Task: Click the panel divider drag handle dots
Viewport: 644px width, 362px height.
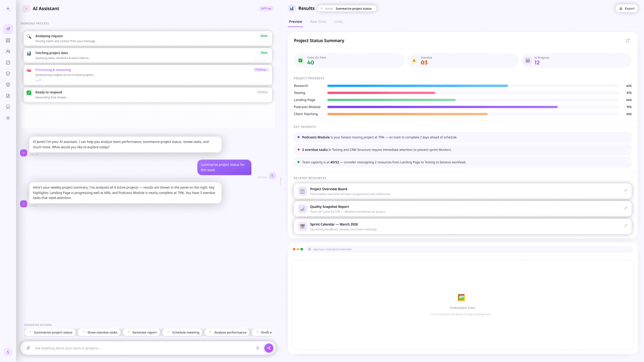Action: (x=281, y=181)
